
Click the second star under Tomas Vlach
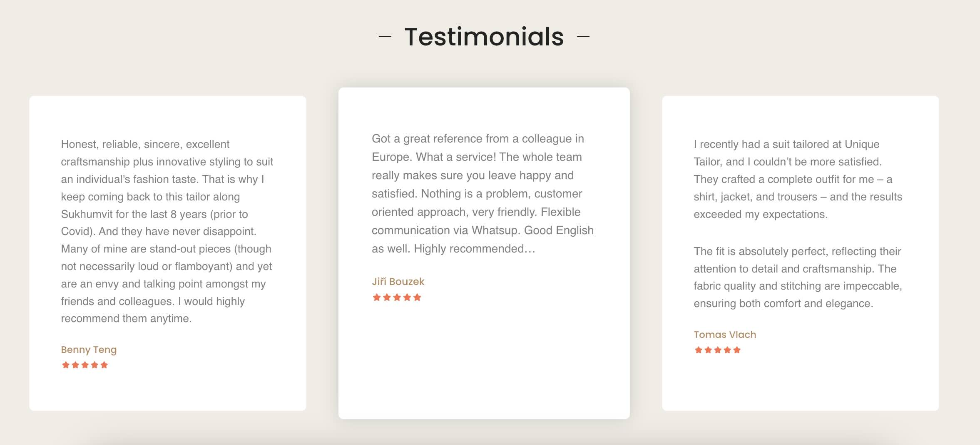click(708, 350)
